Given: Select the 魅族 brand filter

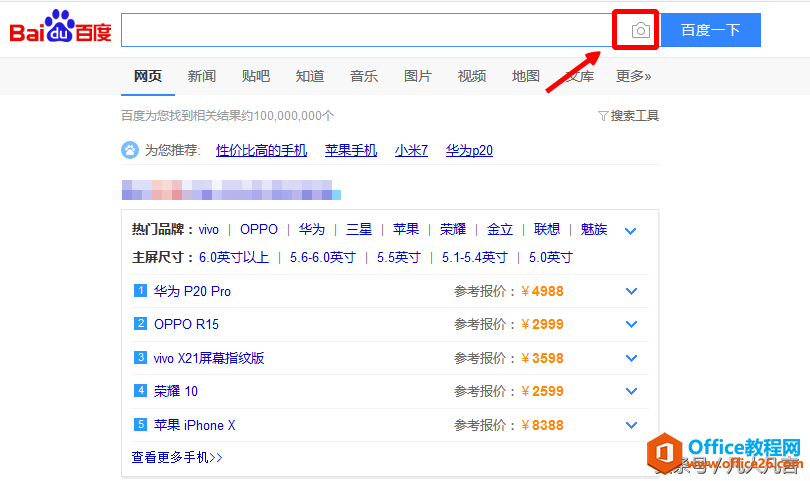Looking at the screenshot, I should coord(594,229).
